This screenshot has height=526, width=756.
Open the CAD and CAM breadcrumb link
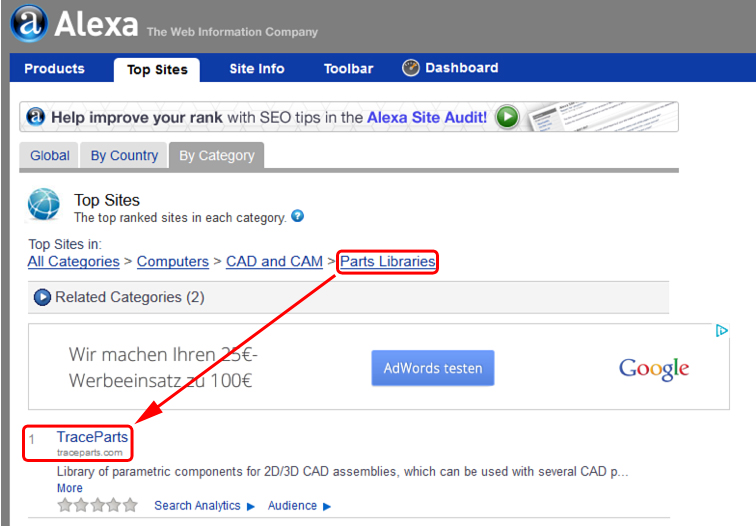(x=274, y=261)
